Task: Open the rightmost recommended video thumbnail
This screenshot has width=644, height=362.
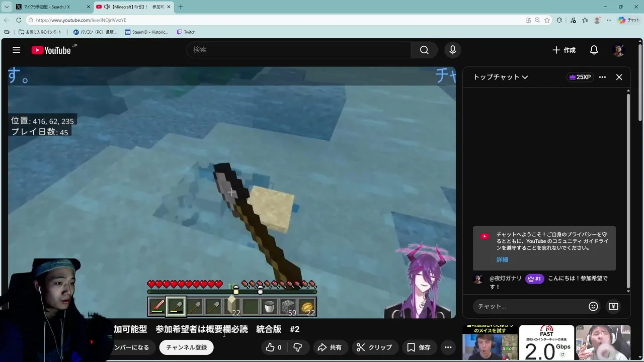Action: (603, 343)
